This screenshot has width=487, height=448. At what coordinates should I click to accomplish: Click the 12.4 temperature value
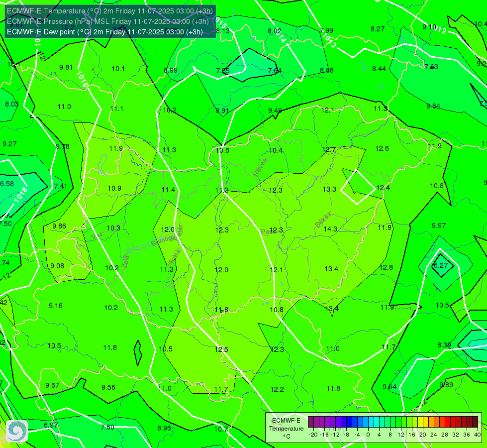(x=383, y=188)
